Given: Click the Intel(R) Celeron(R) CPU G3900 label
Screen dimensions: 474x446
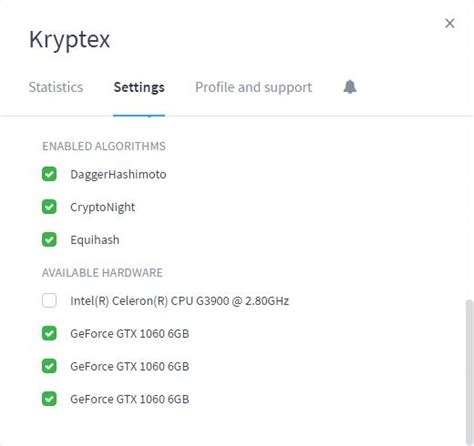Looking at the screenshot, I should click(x=179, y=301).
